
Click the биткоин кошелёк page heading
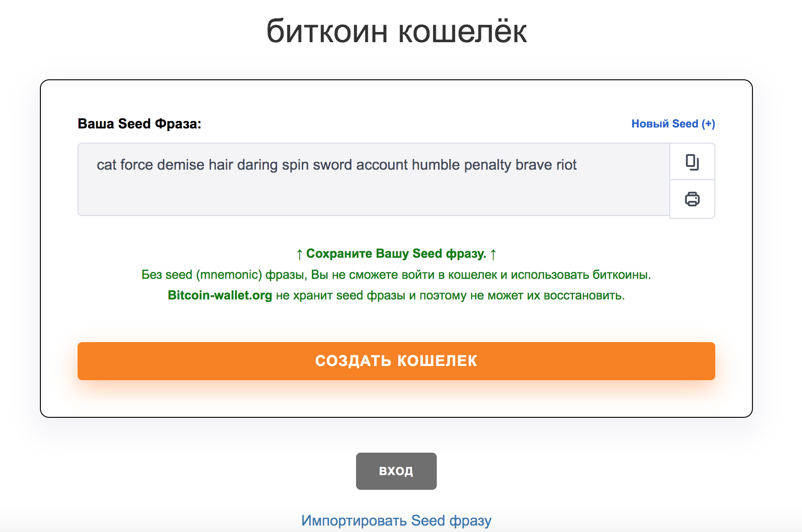[396, 31]
